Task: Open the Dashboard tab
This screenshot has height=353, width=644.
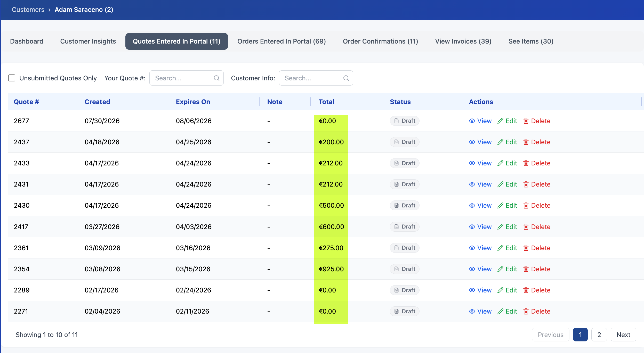Action: pos(27,41)
